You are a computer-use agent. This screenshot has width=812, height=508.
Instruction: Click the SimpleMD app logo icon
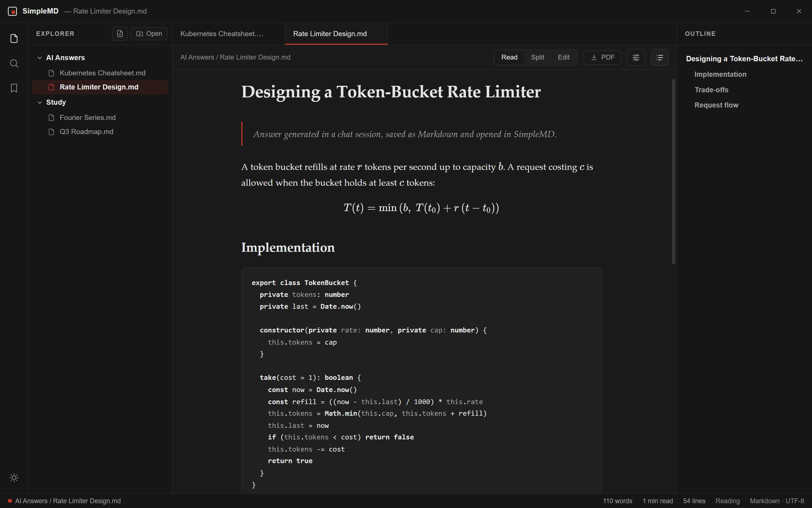coord(12,11)
